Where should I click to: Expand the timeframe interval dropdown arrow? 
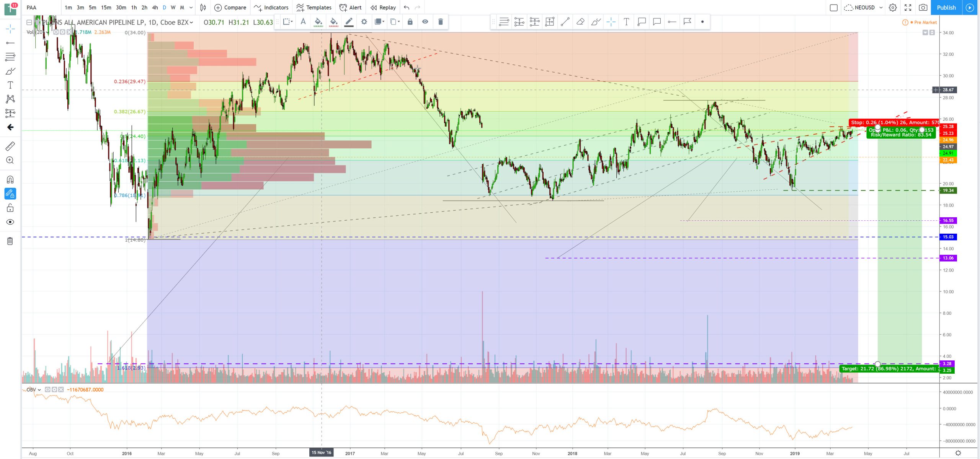tap(191, 7)
